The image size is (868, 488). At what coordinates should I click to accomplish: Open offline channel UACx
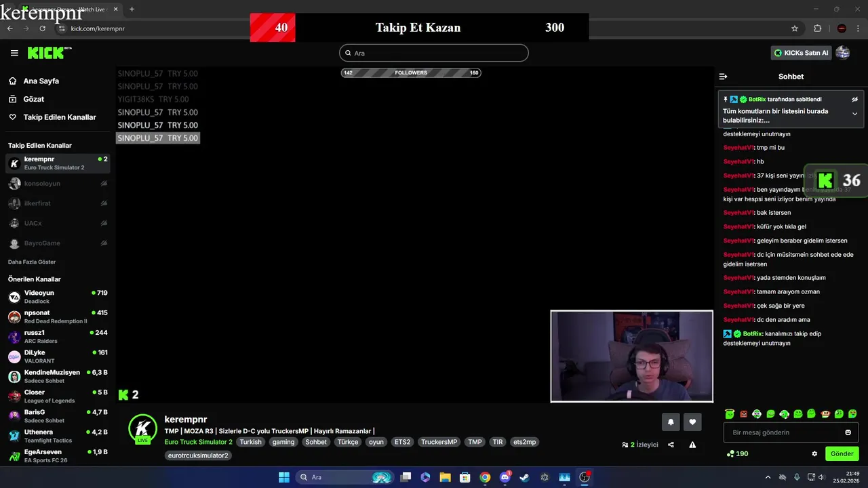[x=58, y=223]
